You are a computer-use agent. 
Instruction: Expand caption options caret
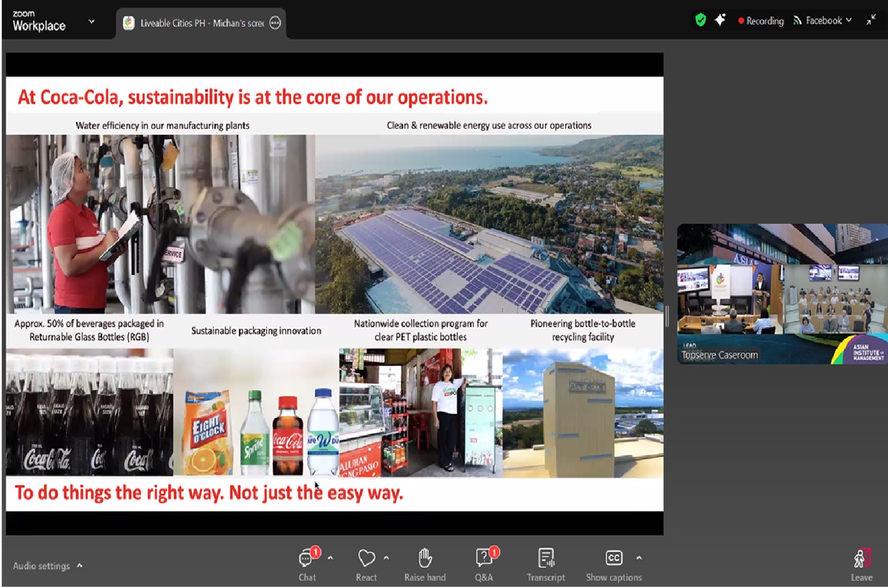click(639, 558)
